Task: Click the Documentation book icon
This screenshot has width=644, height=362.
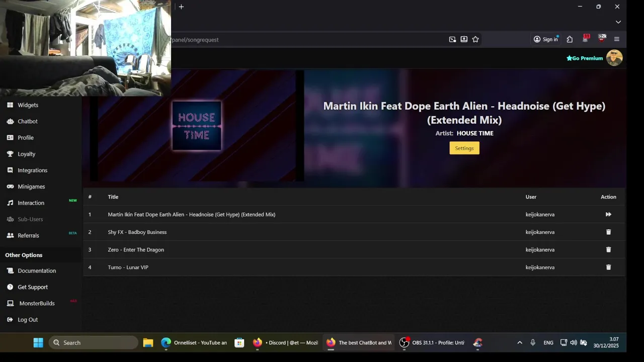Action: (10, 271)
